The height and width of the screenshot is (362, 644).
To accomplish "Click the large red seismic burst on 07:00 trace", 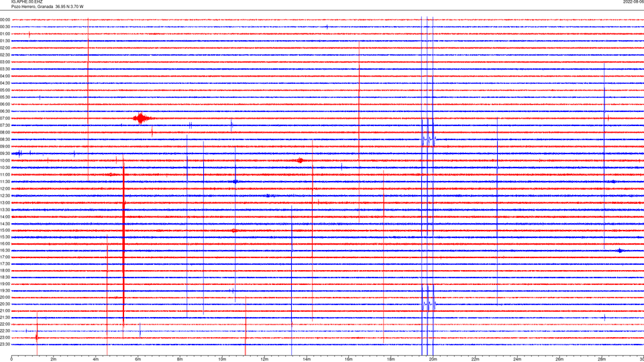I will tap(142, 119).
